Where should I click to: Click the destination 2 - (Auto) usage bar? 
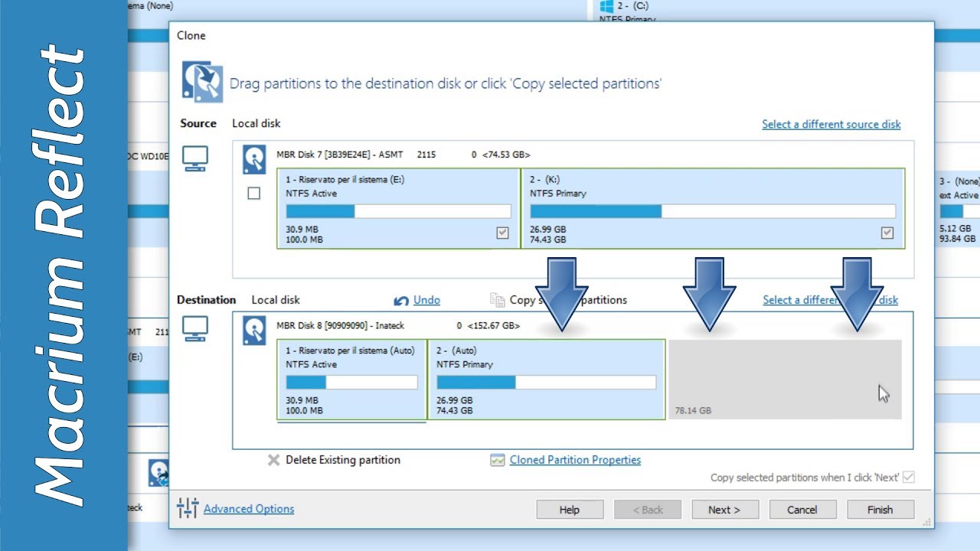pos(547,382)
